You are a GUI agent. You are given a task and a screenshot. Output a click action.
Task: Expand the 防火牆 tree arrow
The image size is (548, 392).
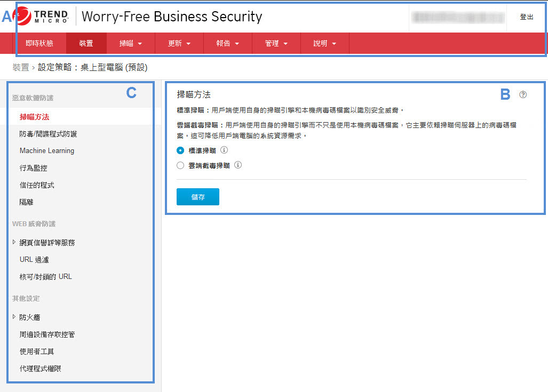pos(14,317)
